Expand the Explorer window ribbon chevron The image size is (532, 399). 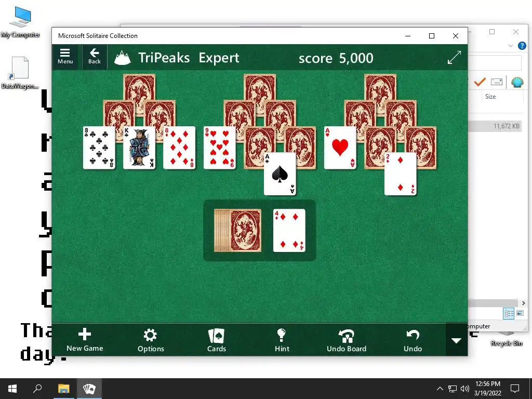510,46
